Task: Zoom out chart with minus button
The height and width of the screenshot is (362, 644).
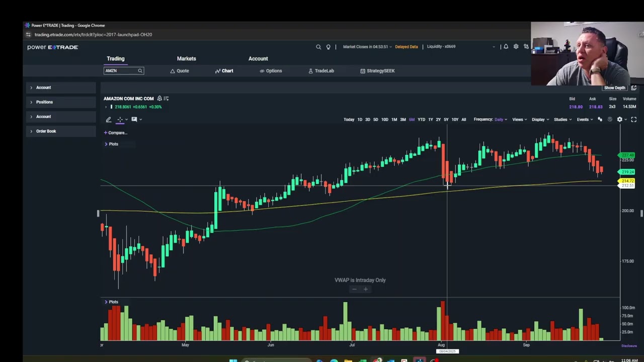Action: pyautogui.click(x=354, y=289)
